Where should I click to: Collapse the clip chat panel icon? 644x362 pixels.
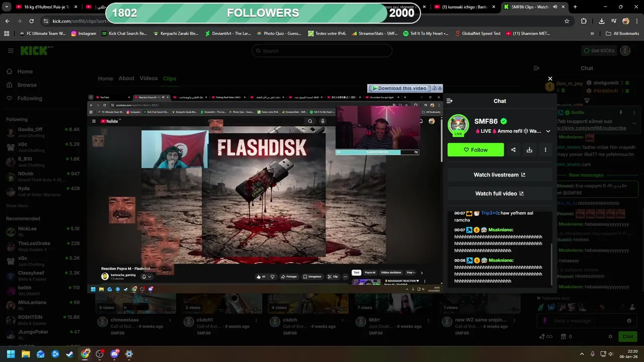450,101
